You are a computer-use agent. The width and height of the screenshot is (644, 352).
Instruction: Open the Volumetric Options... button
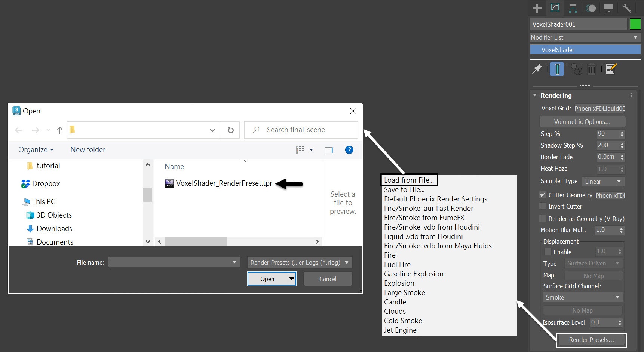tap(582, 122)
